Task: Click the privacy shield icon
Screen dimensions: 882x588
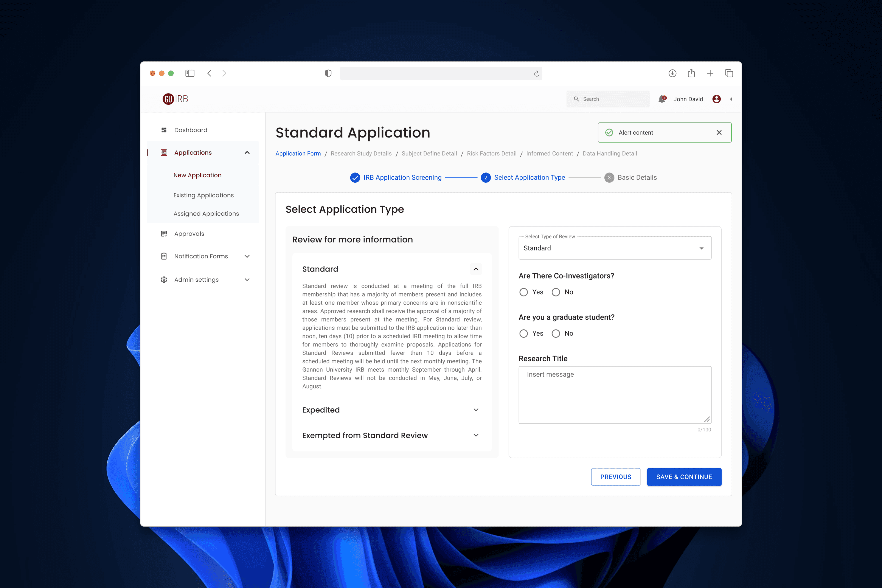Action: [x=328, y=73]
